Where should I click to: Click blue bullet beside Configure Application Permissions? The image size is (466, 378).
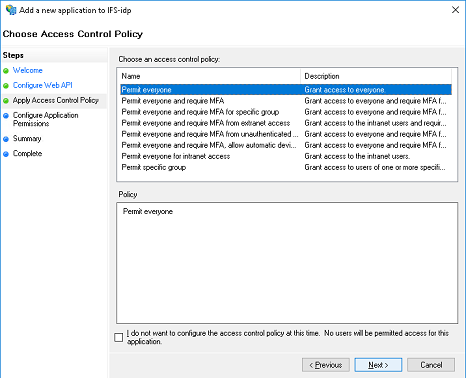6,116
